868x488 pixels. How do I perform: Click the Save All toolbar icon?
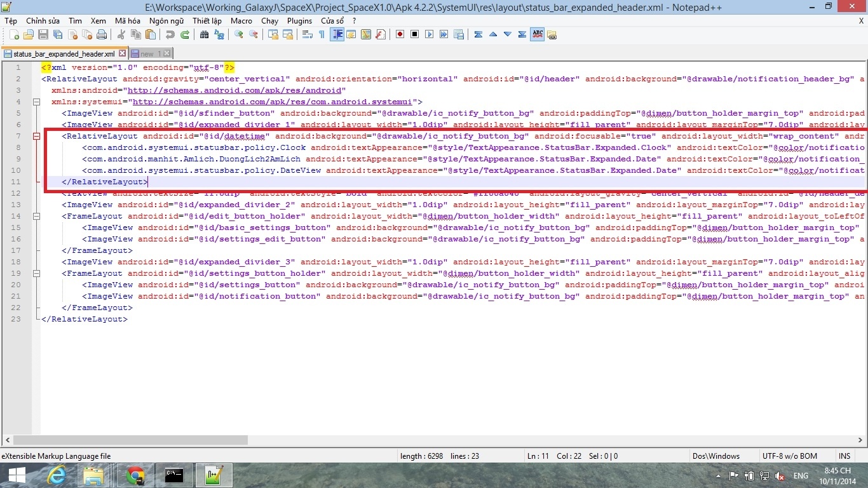click(x=58, y=34)
